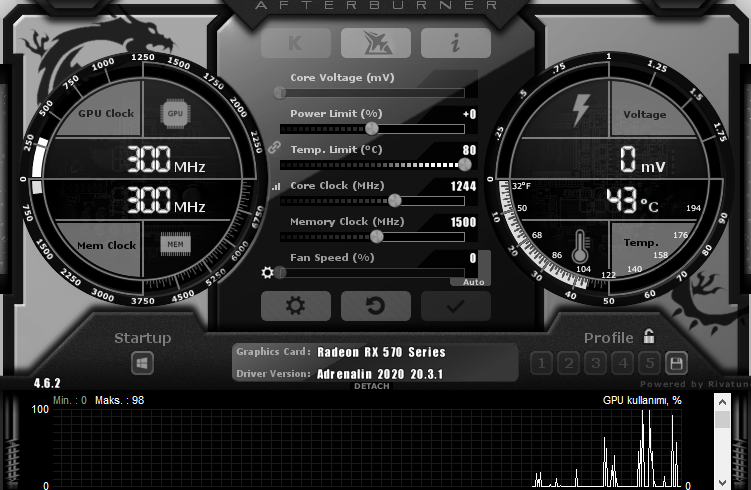Toggle the Windows Startup icon
Image resolution: width=751 pixels, height=490 pixels.
click(x=142, y=363)
